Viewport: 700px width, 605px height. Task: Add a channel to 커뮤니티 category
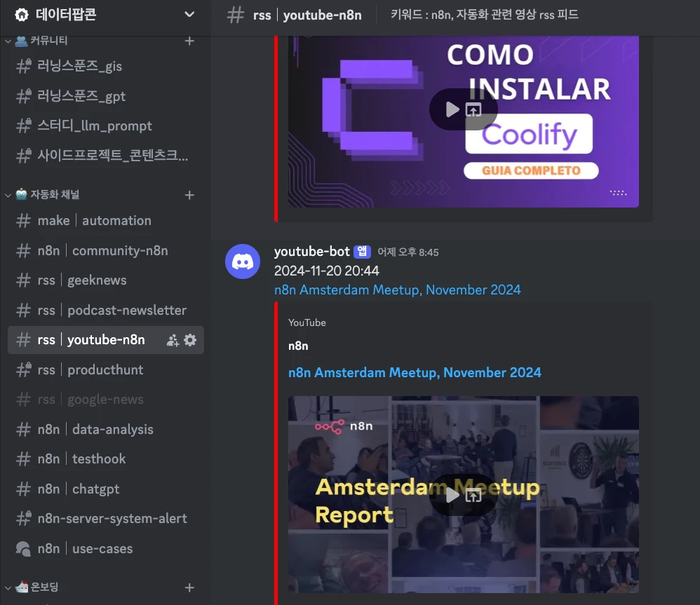tap(189, 41)
